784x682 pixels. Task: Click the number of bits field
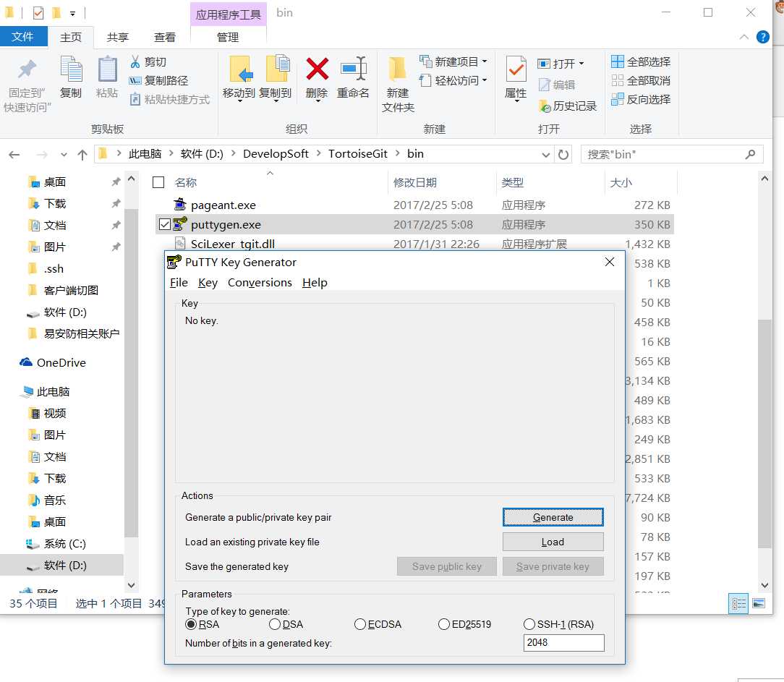coord(563,642)
